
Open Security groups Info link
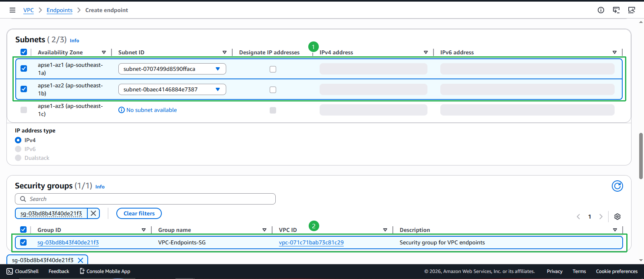100,187
